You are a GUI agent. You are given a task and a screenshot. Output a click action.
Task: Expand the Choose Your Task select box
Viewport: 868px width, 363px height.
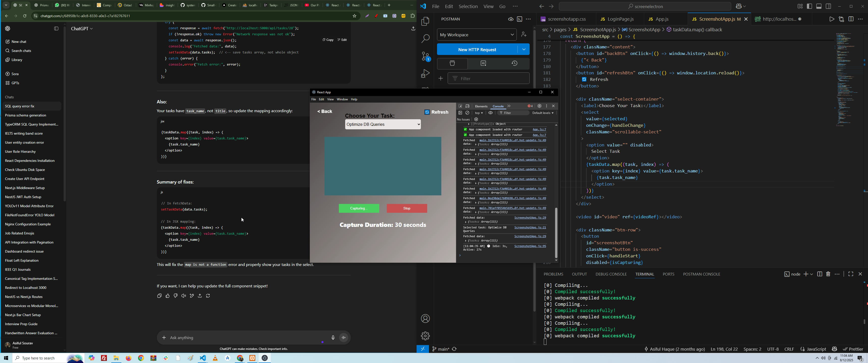coord(383,125)
